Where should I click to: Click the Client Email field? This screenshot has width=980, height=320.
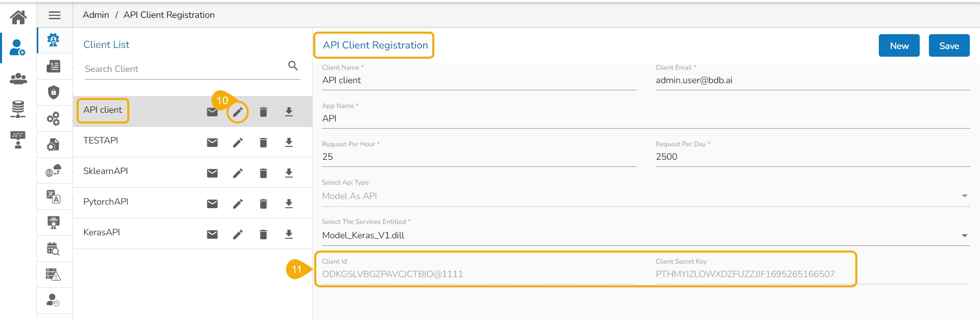(812, 80)
